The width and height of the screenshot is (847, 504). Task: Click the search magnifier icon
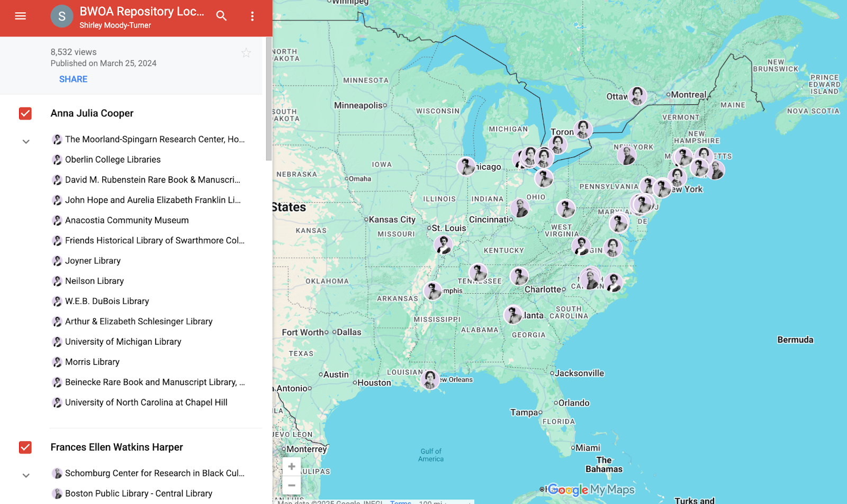[221, 16]
